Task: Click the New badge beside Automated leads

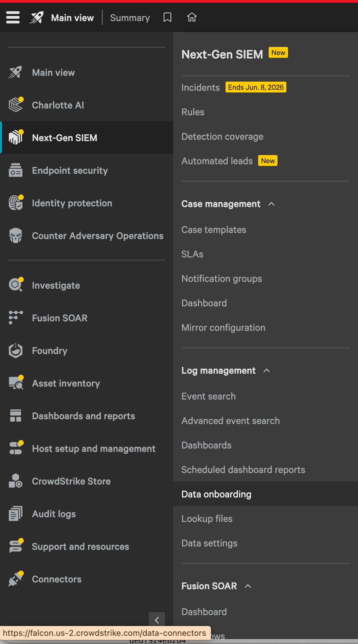Action: point(268,160)
